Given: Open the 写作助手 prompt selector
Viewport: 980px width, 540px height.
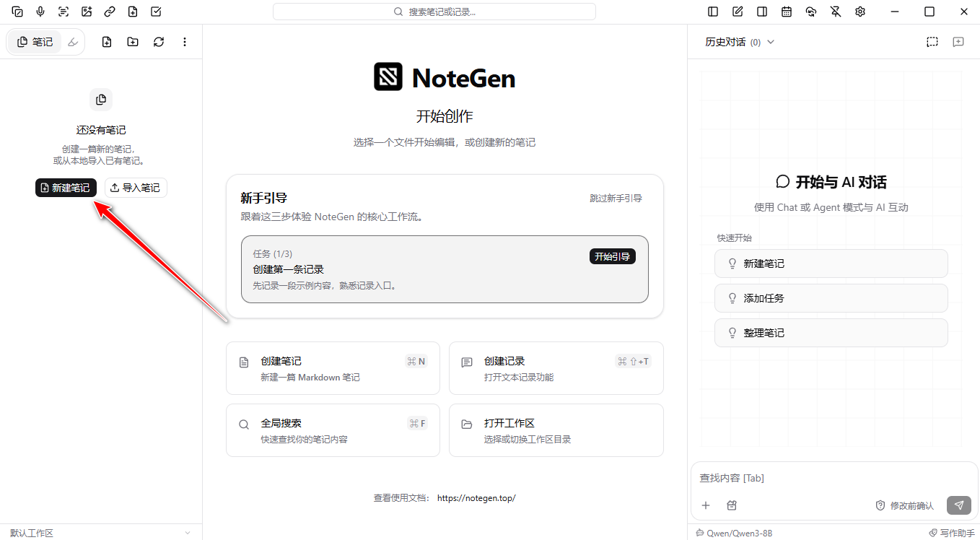Looking at the screenshot, I should click(x=951, y=533).
